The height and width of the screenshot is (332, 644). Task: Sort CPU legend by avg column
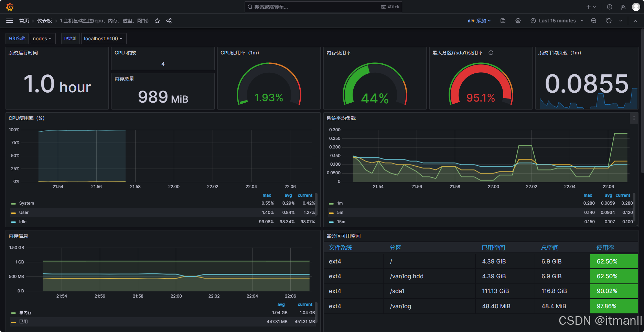click(288, 195)
